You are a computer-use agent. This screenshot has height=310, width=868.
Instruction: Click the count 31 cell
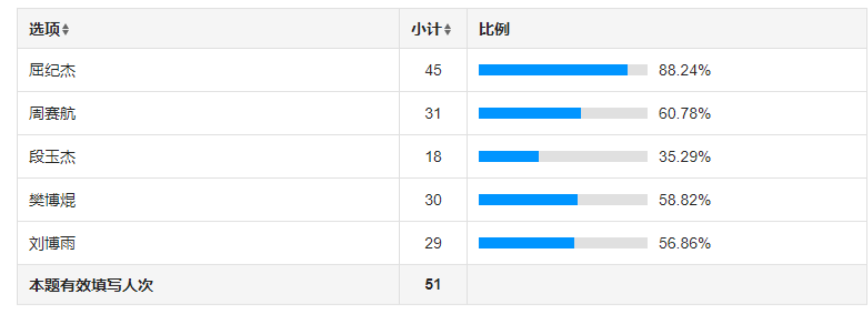433,113
